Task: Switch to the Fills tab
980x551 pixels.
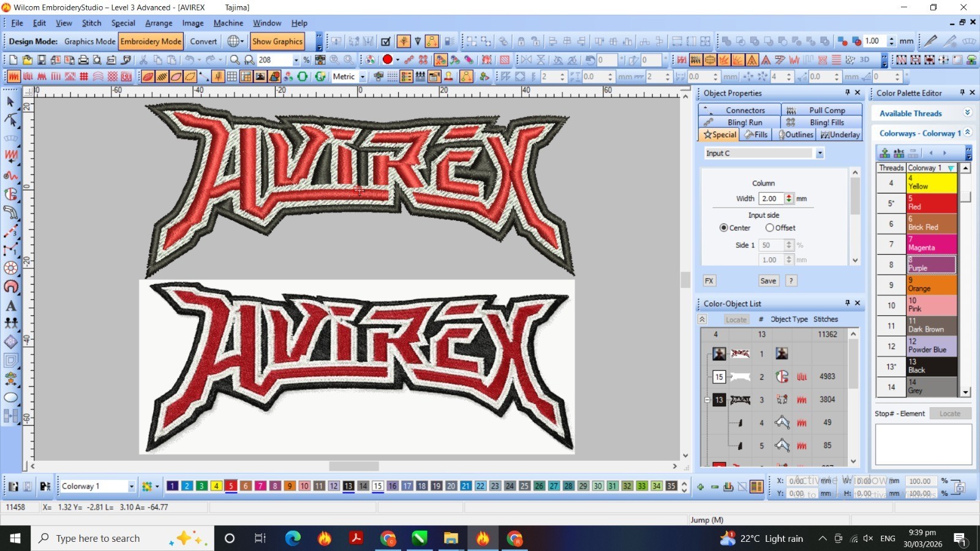Action: point(756,135)
